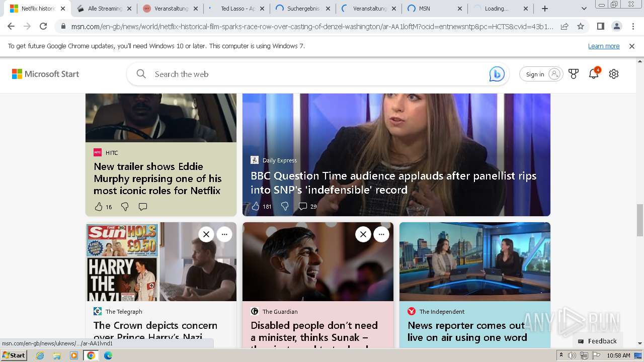644x362 pixels.
Task: Open File Explorer from taskbar
Action: point(57,355)
